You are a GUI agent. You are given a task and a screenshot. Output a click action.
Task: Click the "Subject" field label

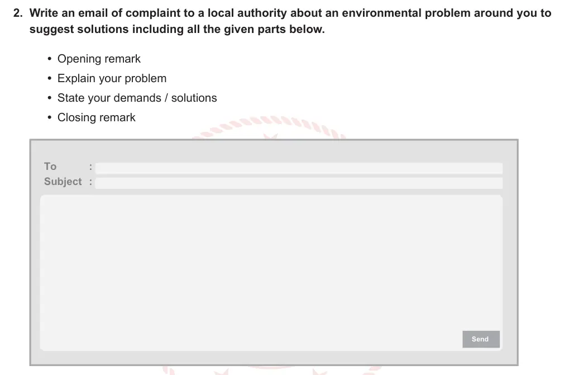(63, 182)
